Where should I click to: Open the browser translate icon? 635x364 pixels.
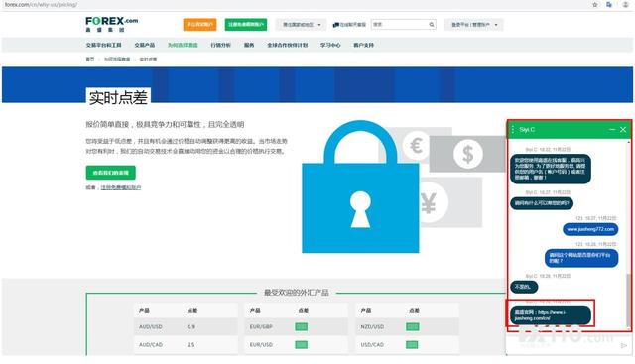click(609, 5)
